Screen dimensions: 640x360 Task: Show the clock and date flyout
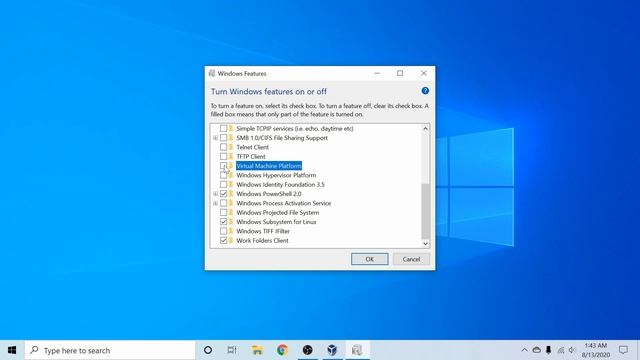click(596, 350)
